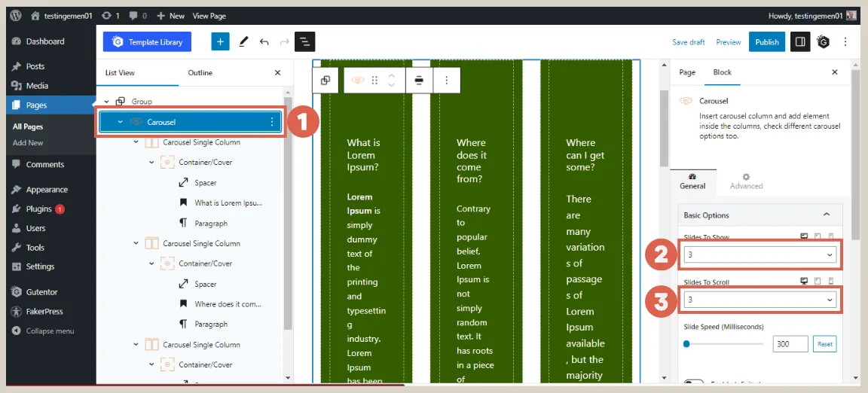Switch to the Advanced settings tab
This screenshot has height=393, width=868.
[x=746, y=181]
